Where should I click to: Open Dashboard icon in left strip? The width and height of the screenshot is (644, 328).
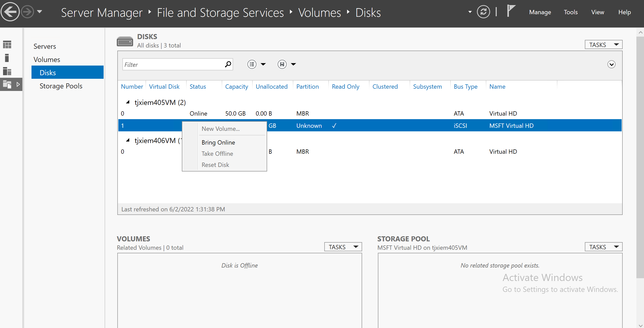[7, 45]
